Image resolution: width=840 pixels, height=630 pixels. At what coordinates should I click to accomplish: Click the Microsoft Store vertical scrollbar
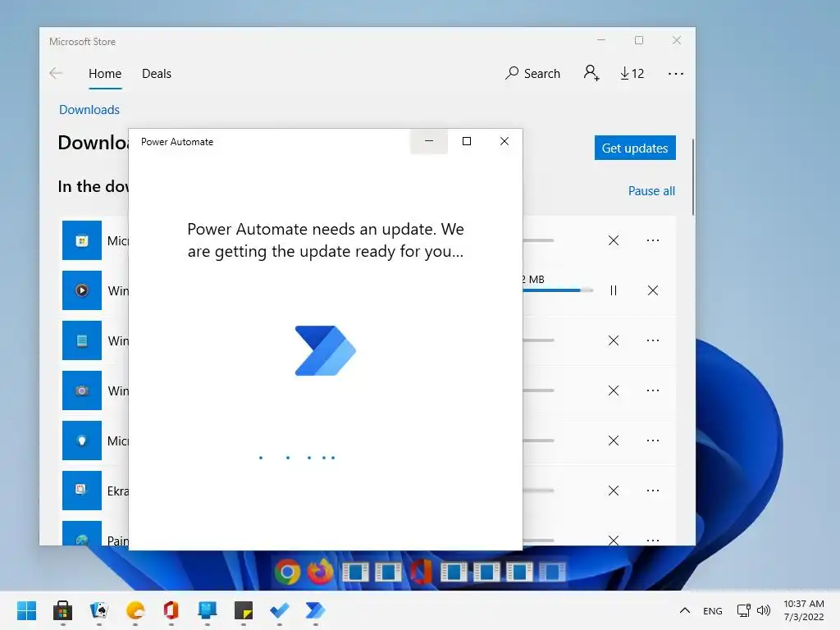[x=692, y=177]
